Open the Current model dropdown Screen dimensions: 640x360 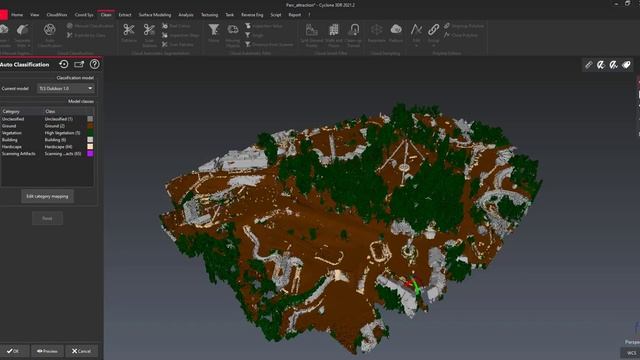click(x=66, y=88)
